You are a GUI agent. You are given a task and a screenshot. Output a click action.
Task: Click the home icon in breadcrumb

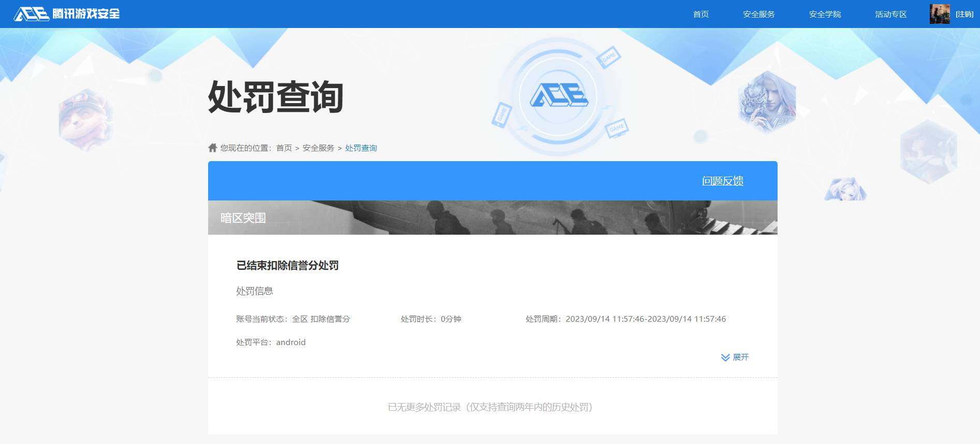tap(212, 148)
